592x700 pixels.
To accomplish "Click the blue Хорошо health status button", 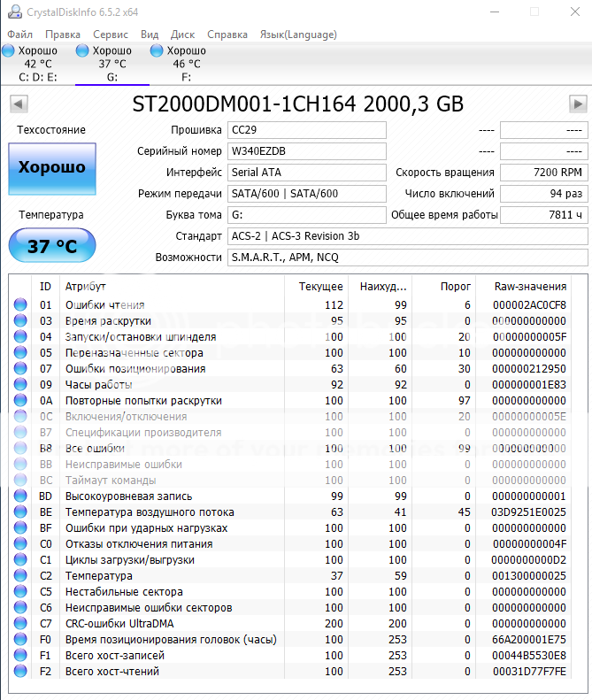I will 52,168.
